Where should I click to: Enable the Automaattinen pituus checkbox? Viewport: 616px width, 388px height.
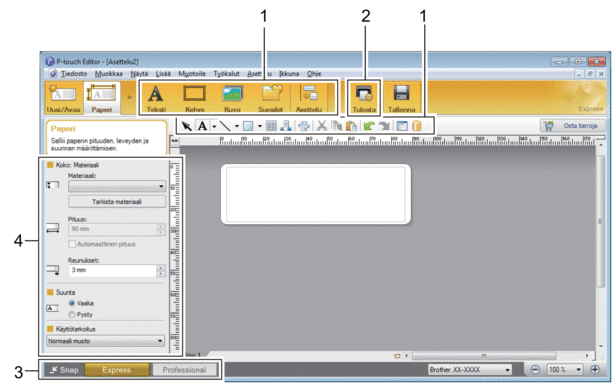tap(72, 244)
